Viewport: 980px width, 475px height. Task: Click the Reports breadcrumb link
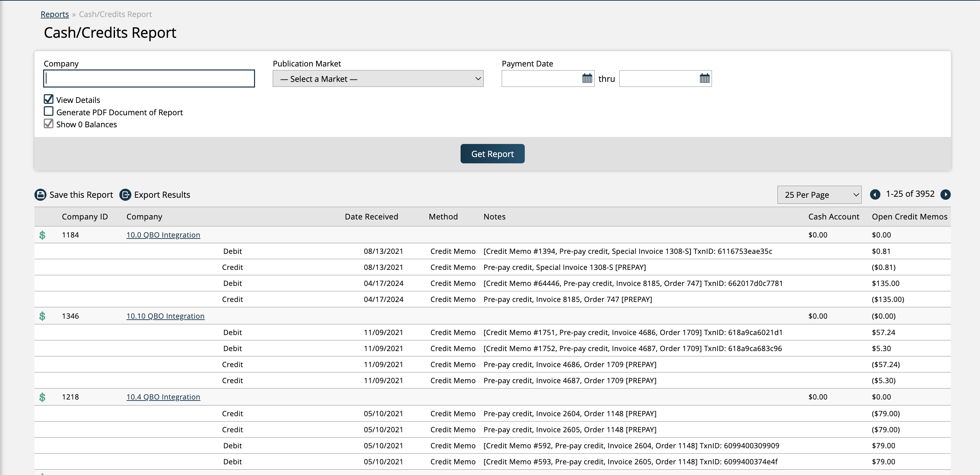point(55,14)
